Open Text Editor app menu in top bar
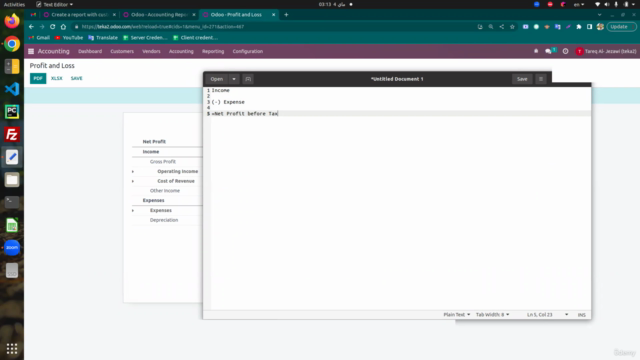 coord(55,4)
